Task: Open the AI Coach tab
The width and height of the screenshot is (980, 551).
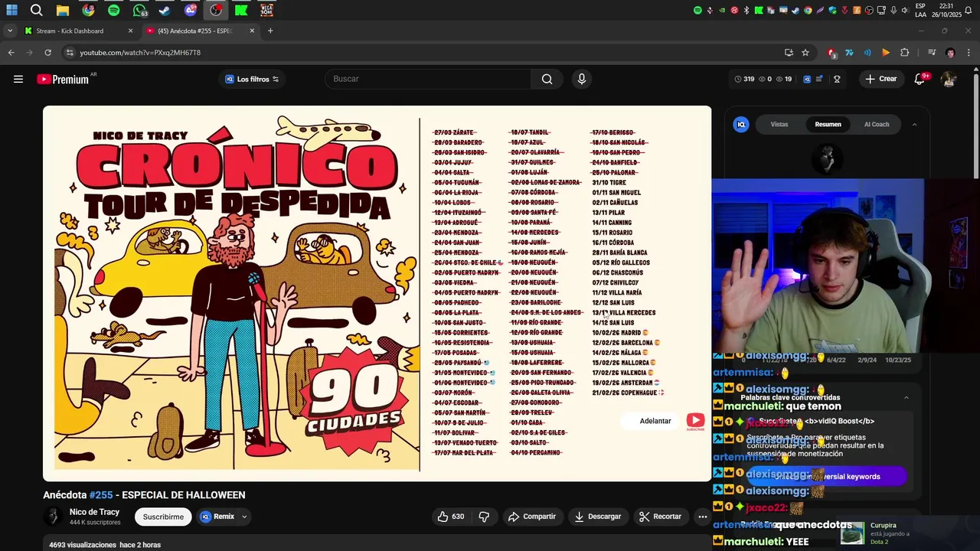Action: (877, 124)
